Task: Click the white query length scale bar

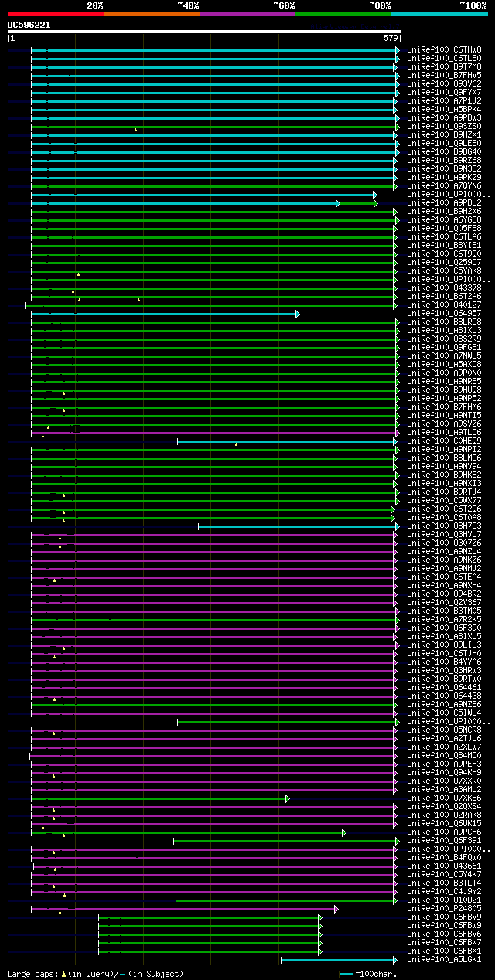Action: pyautogui.click(x=204, y=32)
